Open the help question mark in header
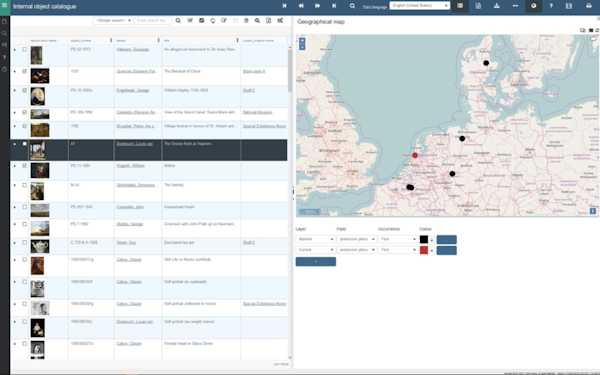 click(x=551, y=6)
